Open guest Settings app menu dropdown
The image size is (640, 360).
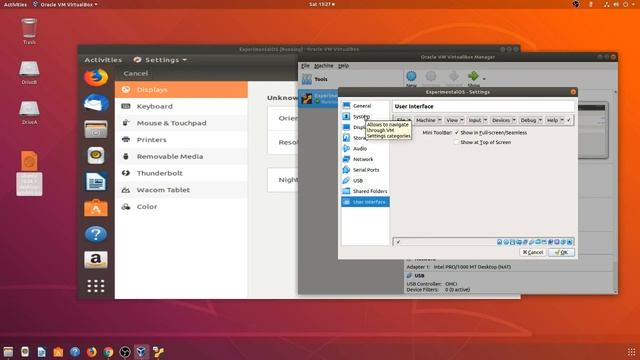[x=160, y=60]
